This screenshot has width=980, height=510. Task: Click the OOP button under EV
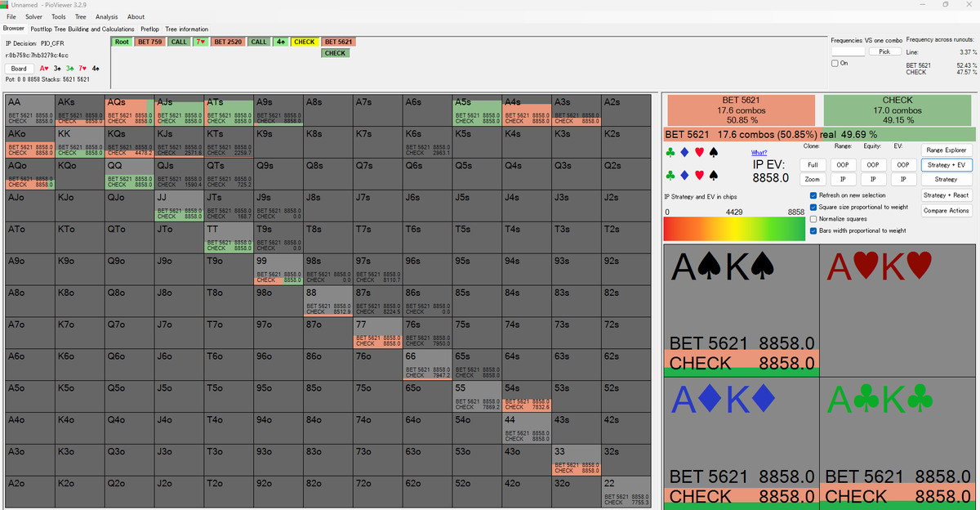(x=902, y=164)
